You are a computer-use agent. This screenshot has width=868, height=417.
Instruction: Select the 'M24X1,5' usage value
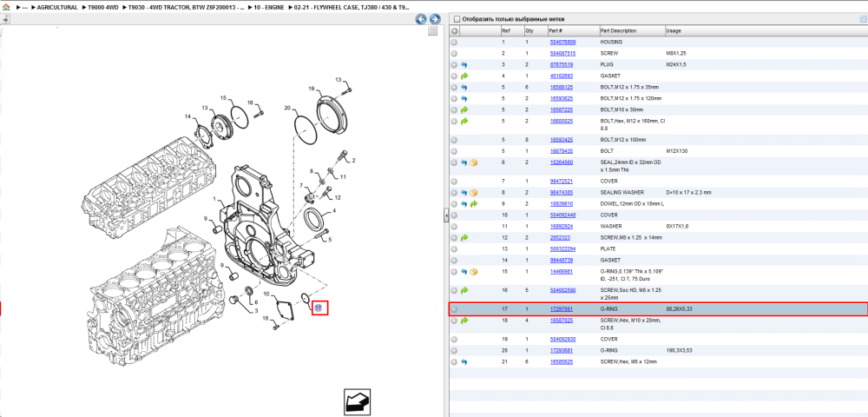676,65
